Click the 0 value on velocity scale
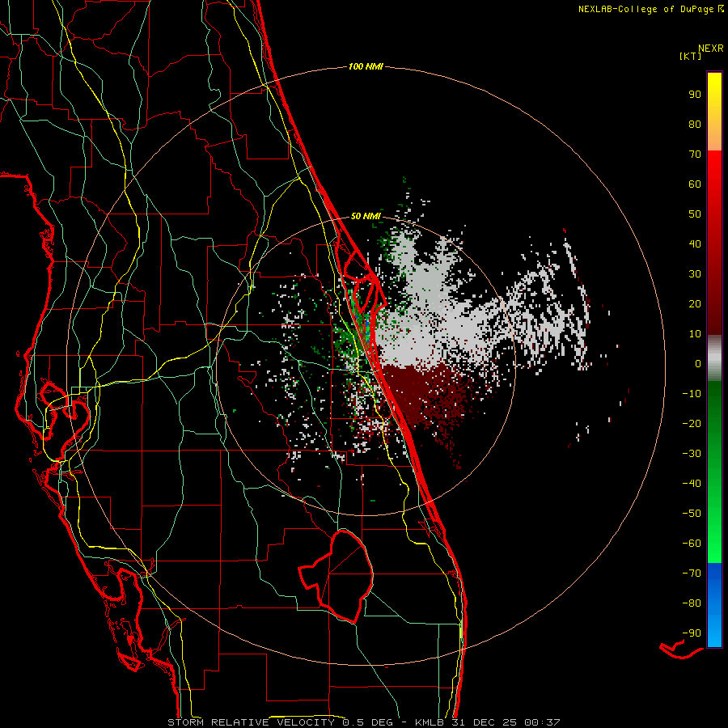Viewport: 728px width, 728px height. [x=698, y=364]
